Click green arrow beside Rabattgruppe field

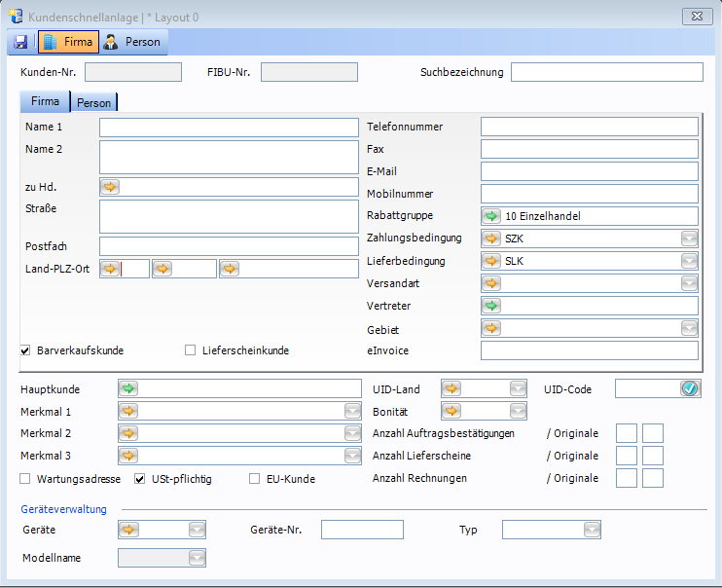point(491,216)
